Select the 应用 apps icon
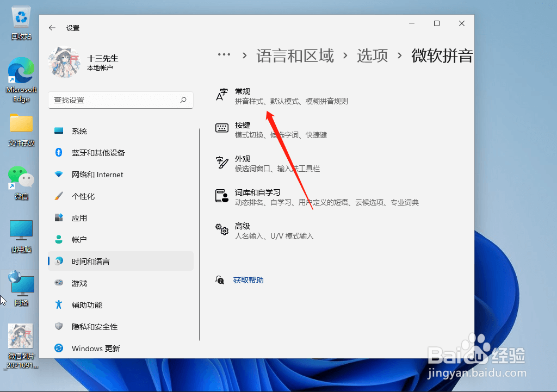The image size is (557, 392). click(x=59, y=217)
